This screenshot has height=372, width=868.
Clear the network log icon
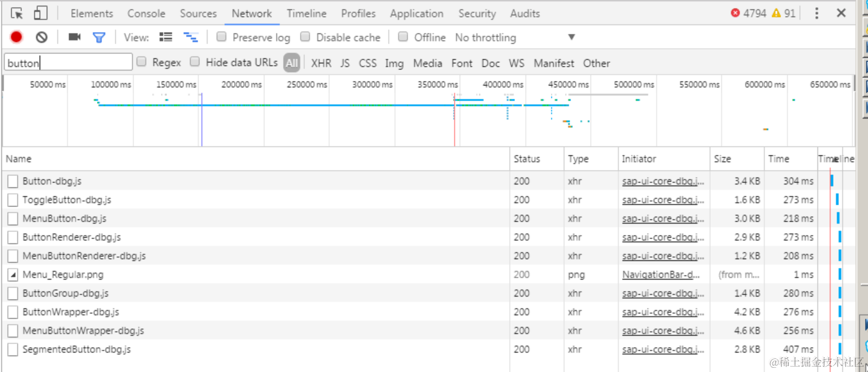point(42,37)
